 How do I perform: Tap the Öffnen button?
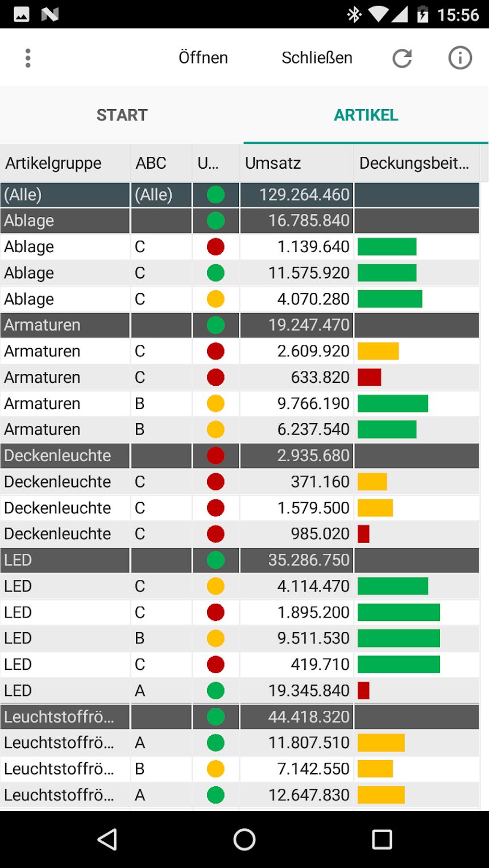203,57
